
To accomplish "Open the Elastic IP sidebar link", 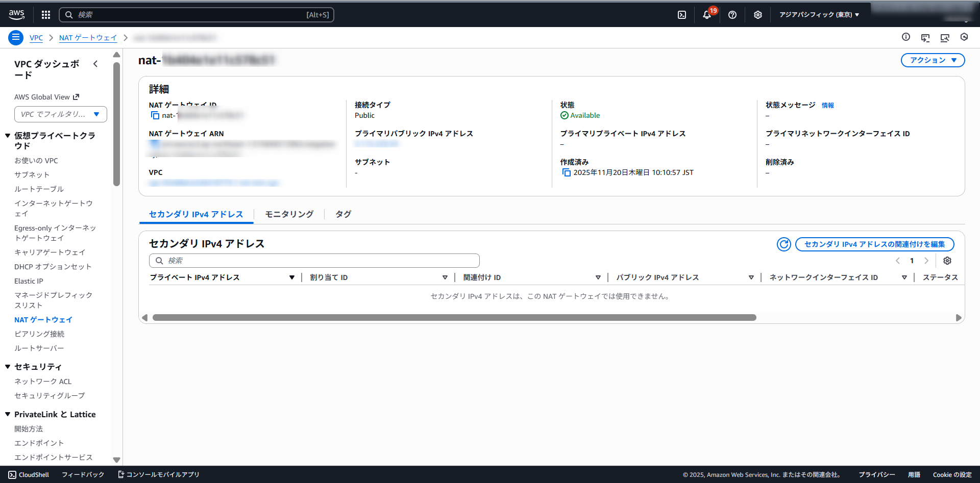I will (29, 281).
